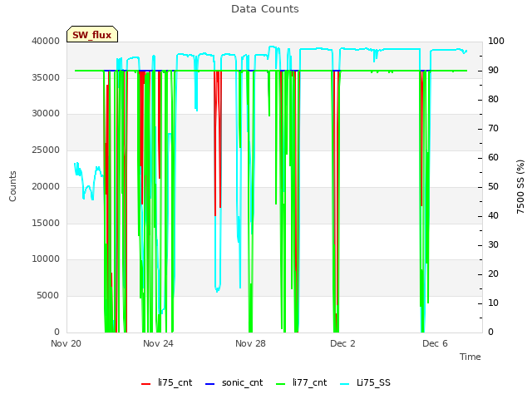532x399 pixels.
Task: Click the red li75_cnt legend swatch
Action: (146, 384)
